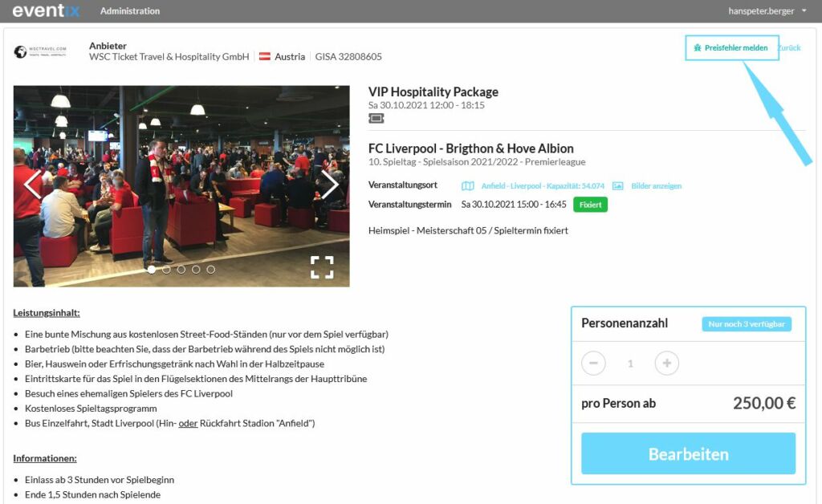Click the eventix logo

tap(46, 10)
